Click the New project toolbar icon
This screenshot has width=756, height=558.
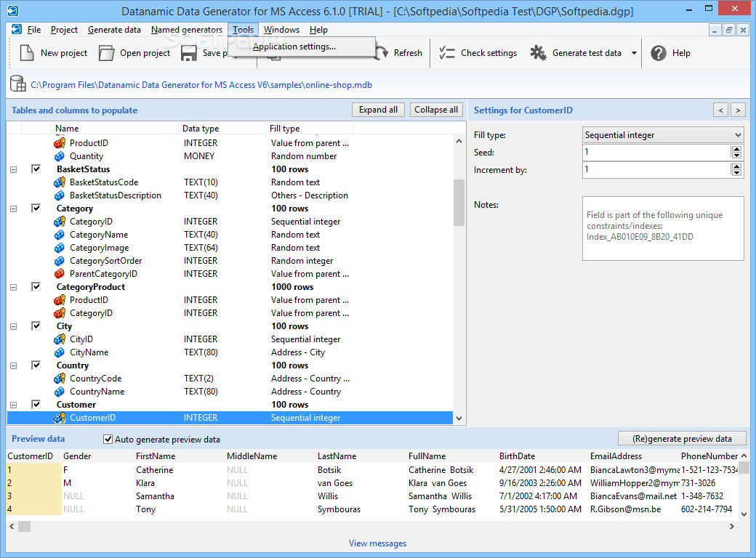pyautogui.click(x=26, y=53)
